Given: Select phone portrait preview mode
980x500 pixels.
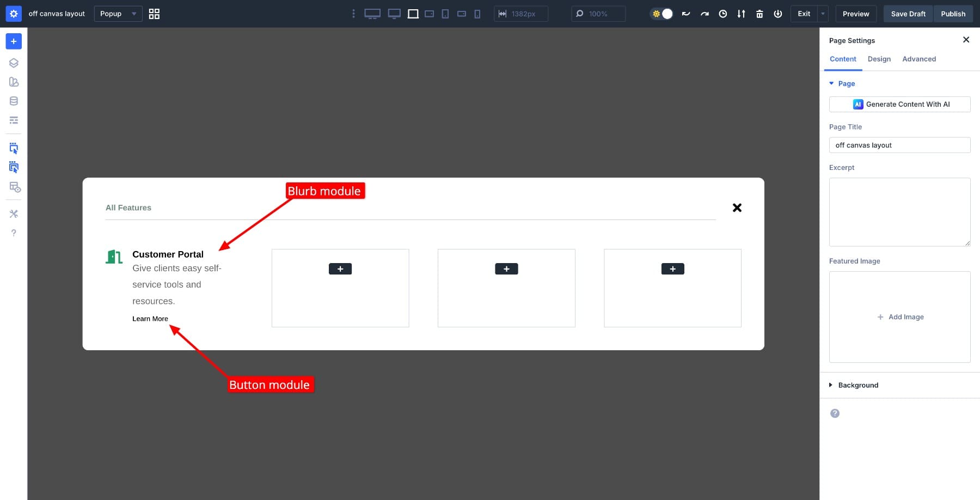Looking at the screenshot, I should (x=477, y=14).
